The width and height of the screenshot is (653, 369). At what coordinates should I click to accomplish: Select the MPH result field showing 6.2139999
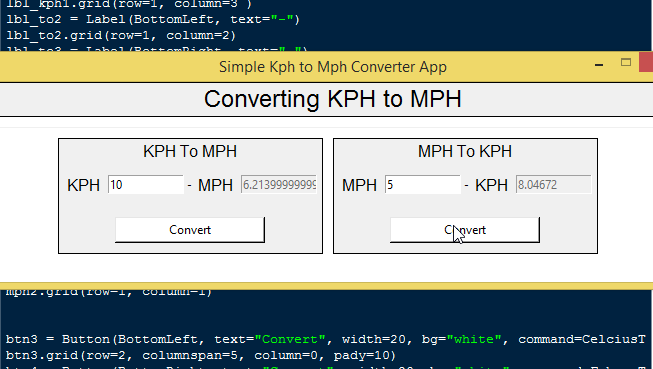(279, 184)
